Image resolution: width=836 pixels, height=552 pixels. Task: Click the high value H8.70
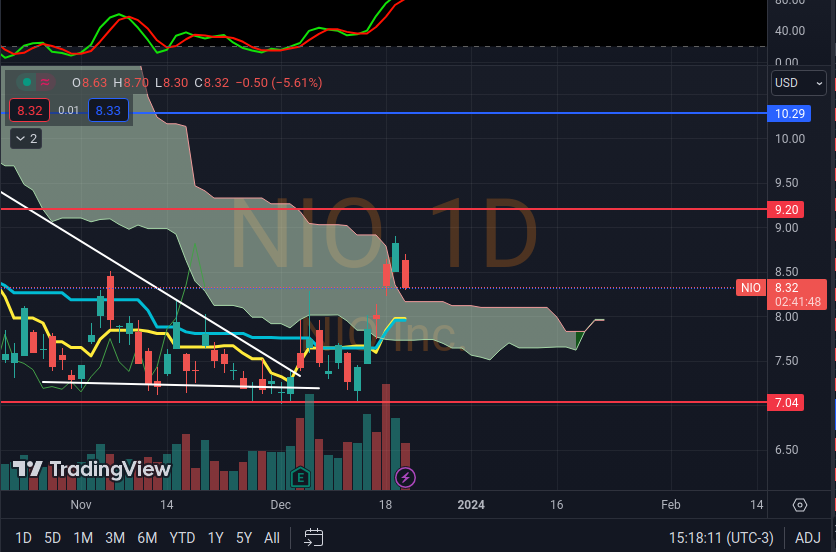point(131,83)
